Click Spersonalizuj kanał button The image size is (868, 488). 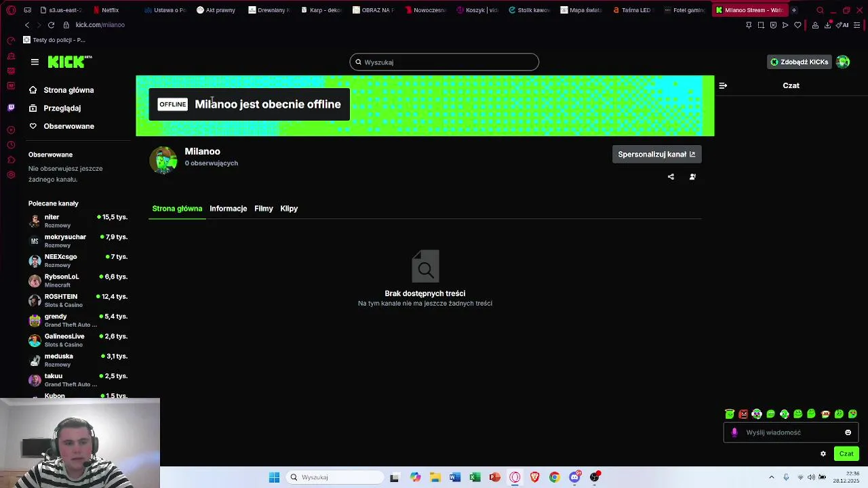(x=656, y=155)
